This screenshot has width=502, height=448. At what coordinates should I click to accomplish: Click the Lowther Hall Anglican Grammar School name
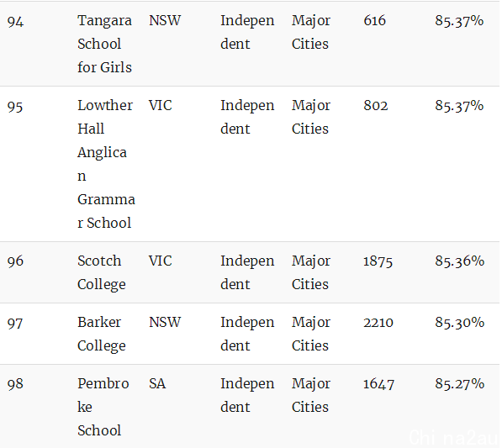(x=106, y=164)
